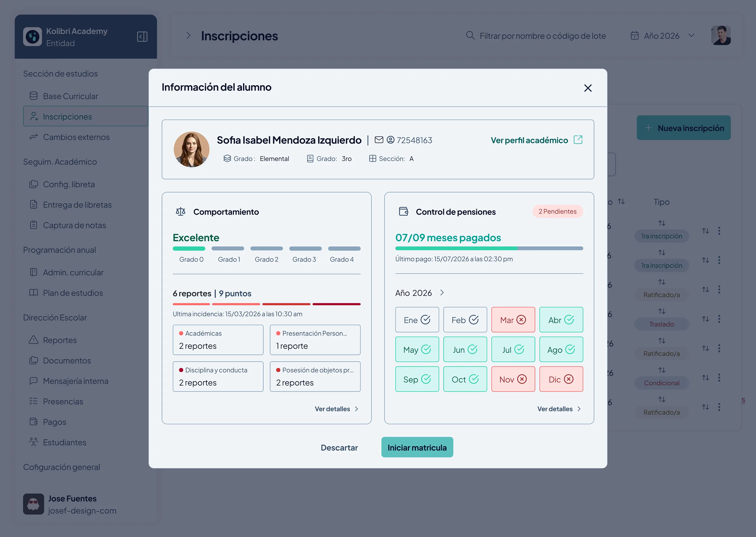The width and height of the screenshot is (756, 537).
Task: Toggle the Dic unpaid month tile
Action: pos(561,379)
